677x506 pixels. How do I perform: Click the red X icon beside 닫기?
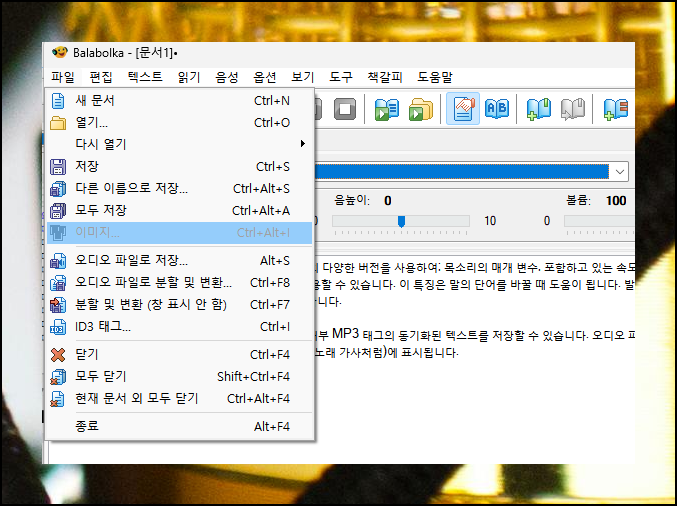point(58,355)
